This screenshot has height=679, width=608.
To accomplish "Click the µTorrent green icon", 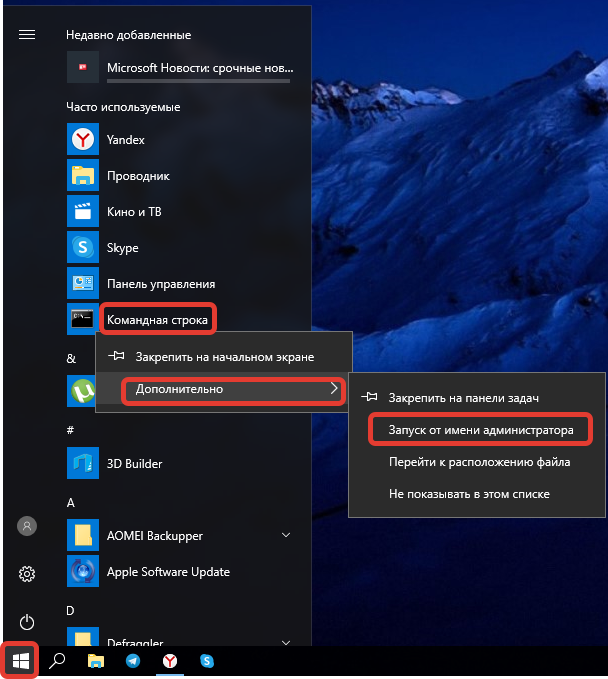I will 82,391.
